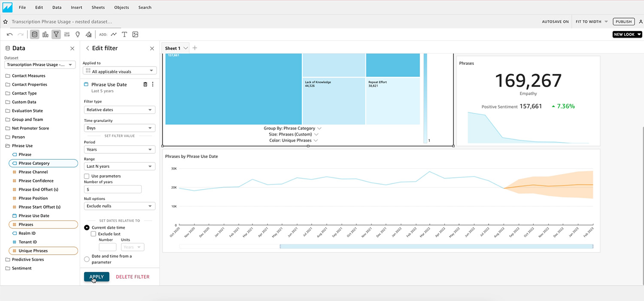Screen dimensions: 644x301
Task: Open the Time granularity Days dropdown
Action: (x=119, y=128)
